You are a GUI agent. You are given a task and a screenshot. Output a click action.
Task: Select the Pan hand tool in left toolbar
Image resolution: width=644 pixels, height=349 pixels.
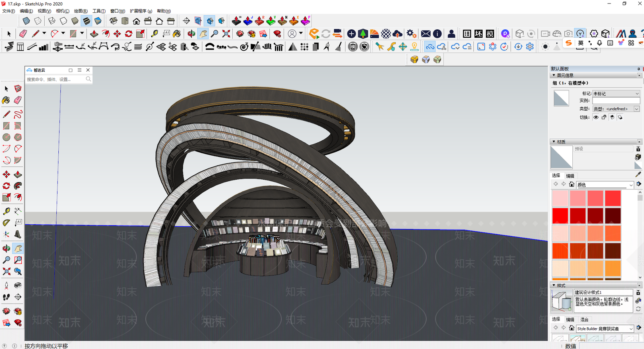click(18, 248)
